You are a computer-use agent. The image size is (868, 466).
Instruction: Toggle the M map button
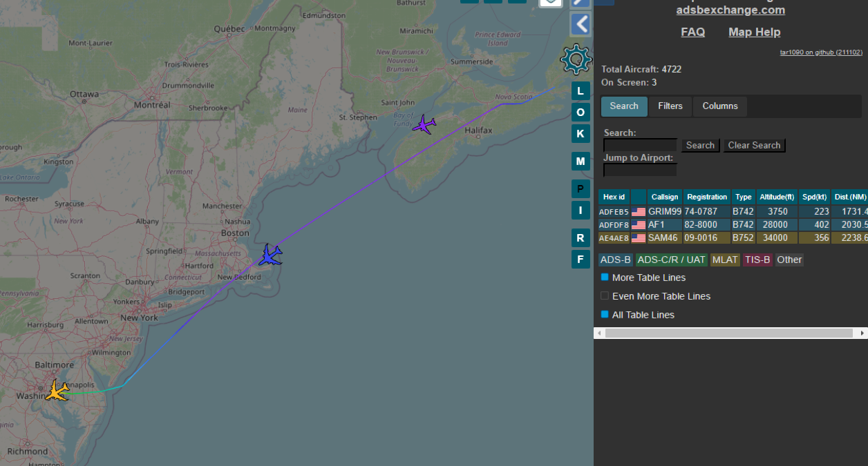581,161
